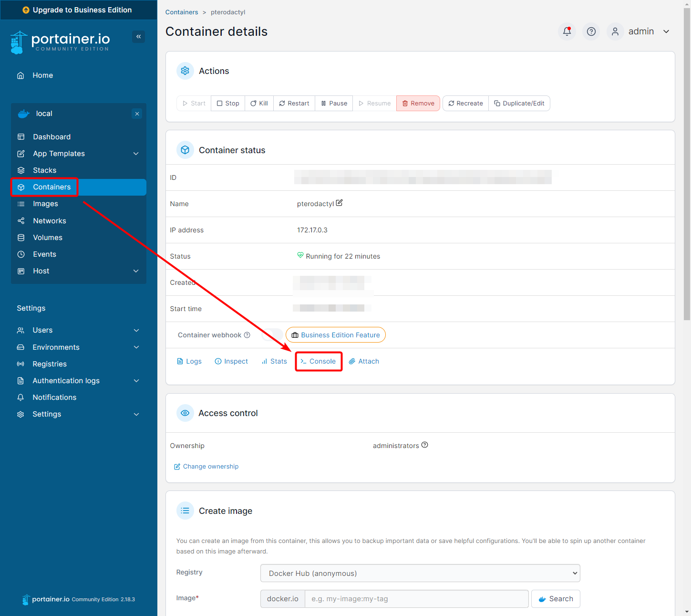Pause the container
This screenshot has height=616, width=691.
point(334,104)
